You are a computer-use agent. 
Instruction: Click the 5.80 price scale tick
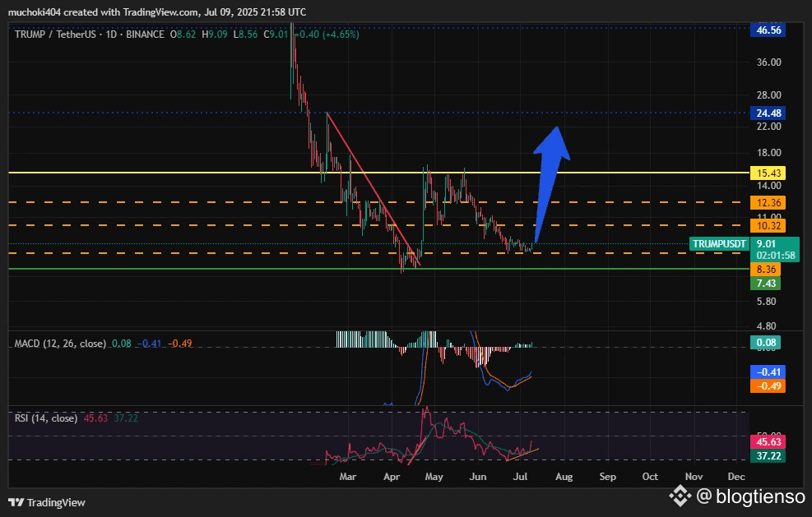pyautogui.click(x=767, y=301)
